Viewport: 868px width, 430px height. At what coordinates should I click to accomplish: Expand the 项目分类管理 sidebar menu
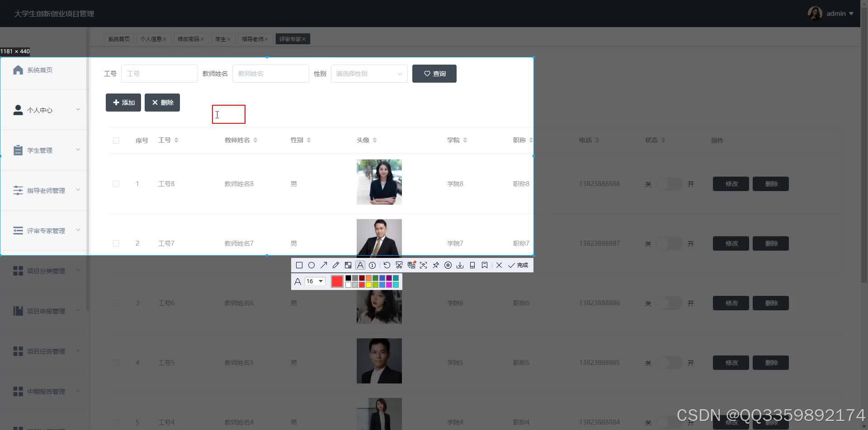(x=45, y=271)
